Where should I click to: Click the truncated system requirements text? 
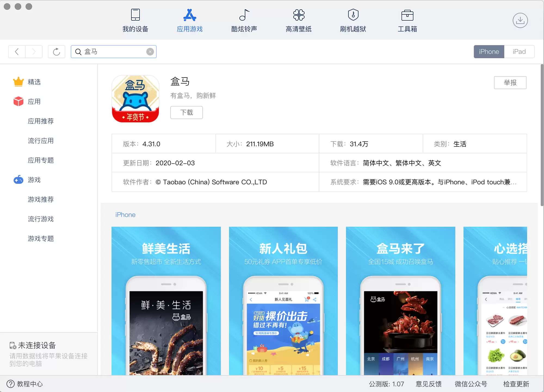coord(440,182)
